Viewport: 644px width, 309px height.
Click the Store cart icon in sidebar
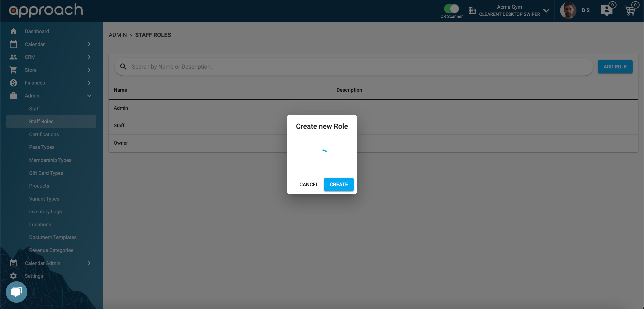[13, 70]
